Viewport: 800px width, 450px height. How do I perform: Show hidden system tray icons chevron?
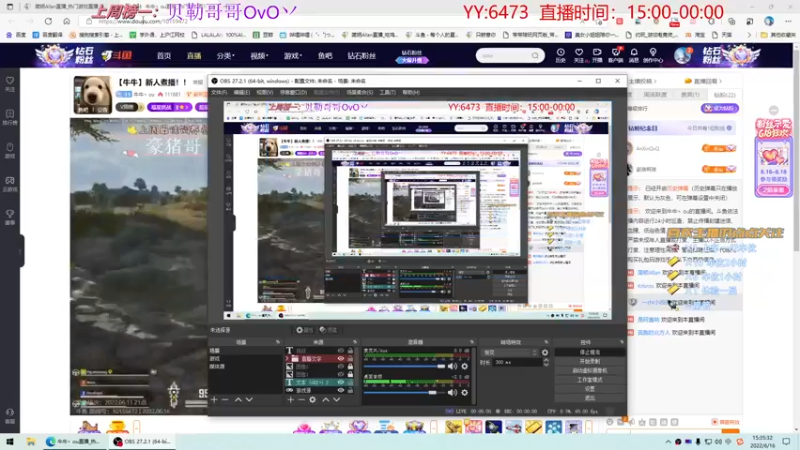point(668,442)
